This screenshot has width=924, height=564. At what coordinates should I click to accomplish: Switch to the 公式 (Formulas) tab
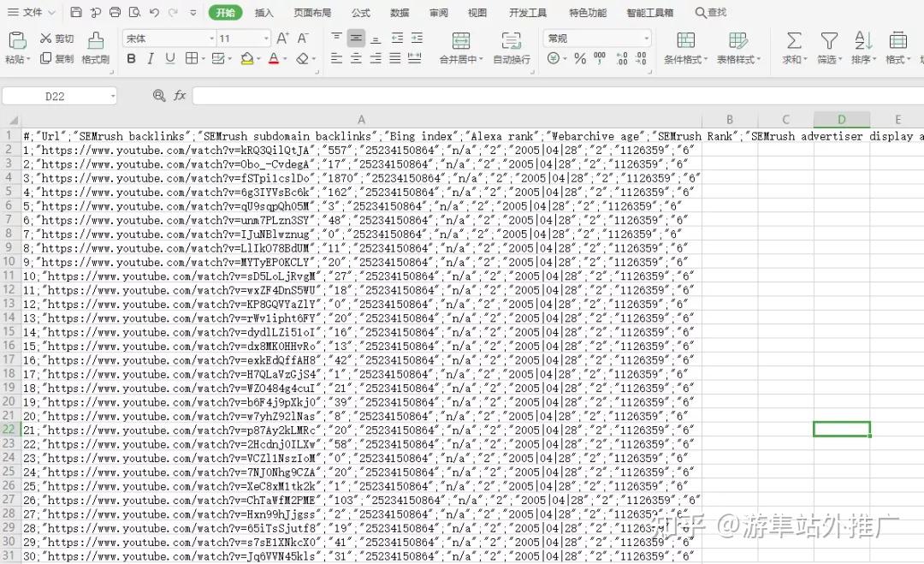[x=361, y=12]
